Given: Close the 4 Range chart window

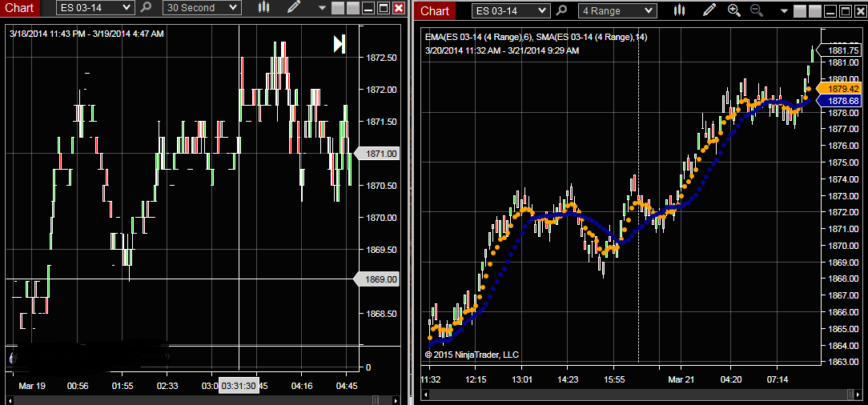Looking at the screenshot, I should (x=860, y=12).
